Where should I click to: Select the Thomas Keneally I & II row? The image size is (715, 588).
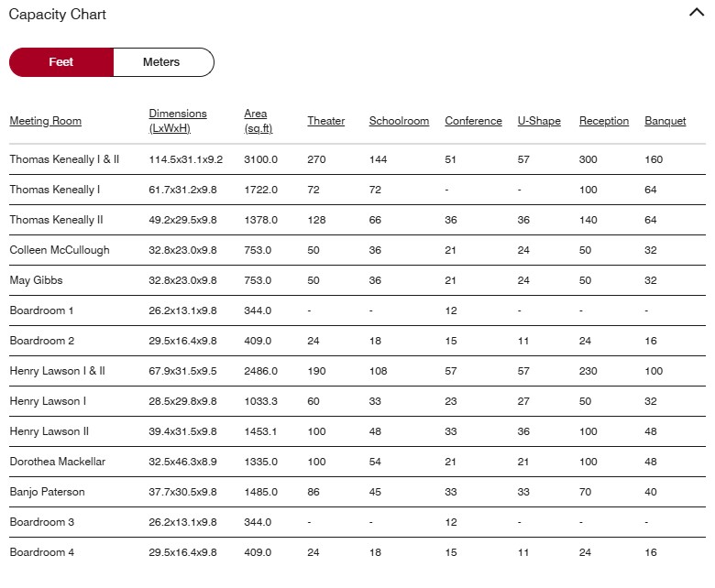click(x=64, y=159)
